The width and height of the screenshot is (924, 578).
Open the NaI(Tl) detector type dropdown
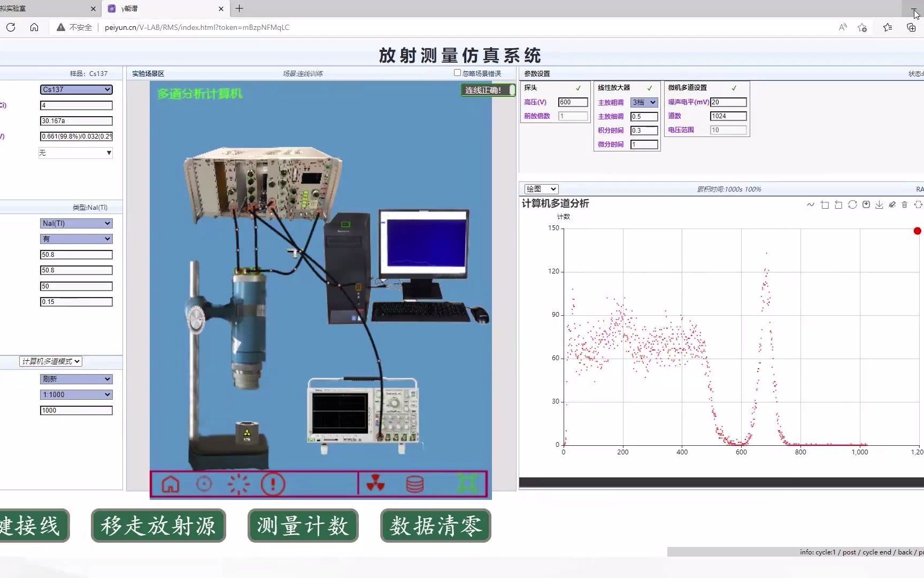[76, 223]
